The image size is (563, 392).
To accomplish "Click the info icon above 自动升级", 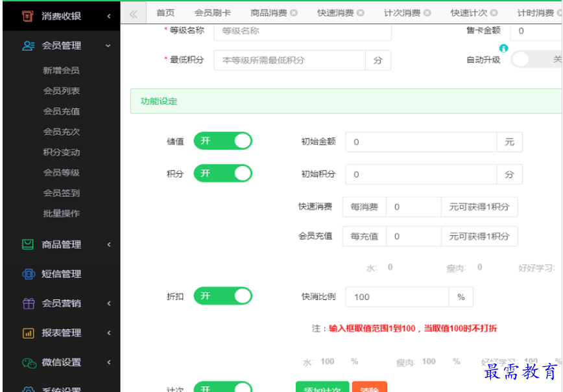I will pyautogui.click(x=503, y=49).
